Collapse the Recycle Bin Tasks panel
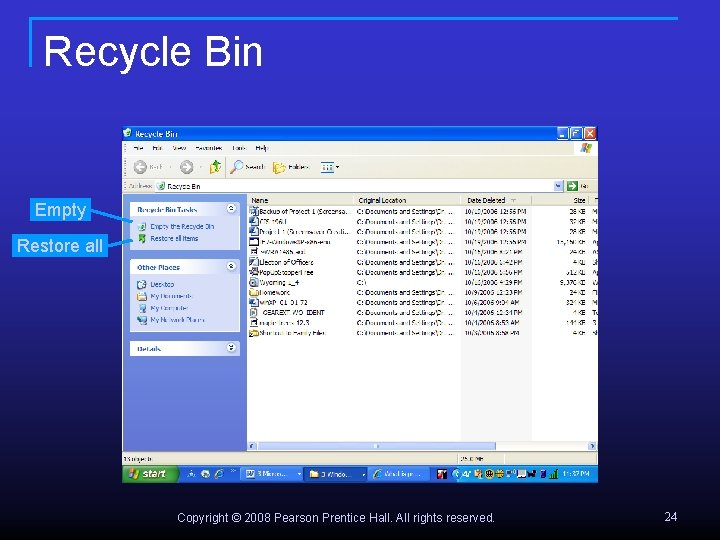This screenshot has height=540, width=720. 231,209
